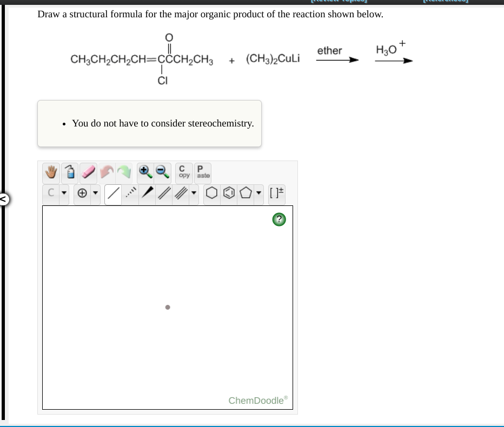
Task: Select the bracket charge tool
Action: coord(277,194)
